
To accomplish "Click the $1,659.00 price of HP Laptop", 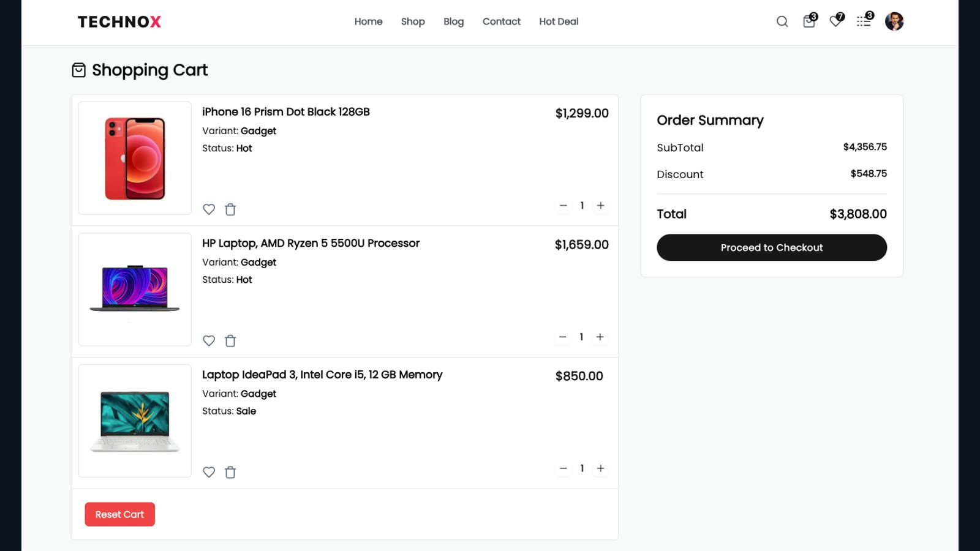I will coord(582,245).
